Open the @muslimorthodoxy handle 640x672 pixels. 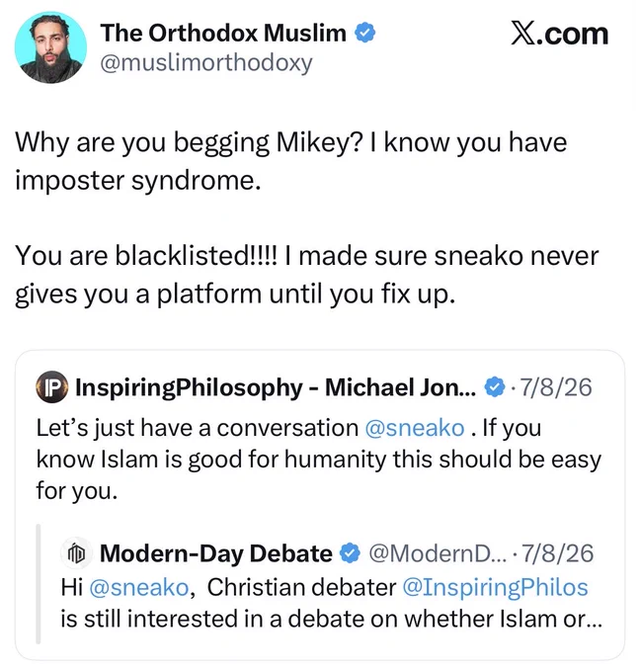click(206, 63)
